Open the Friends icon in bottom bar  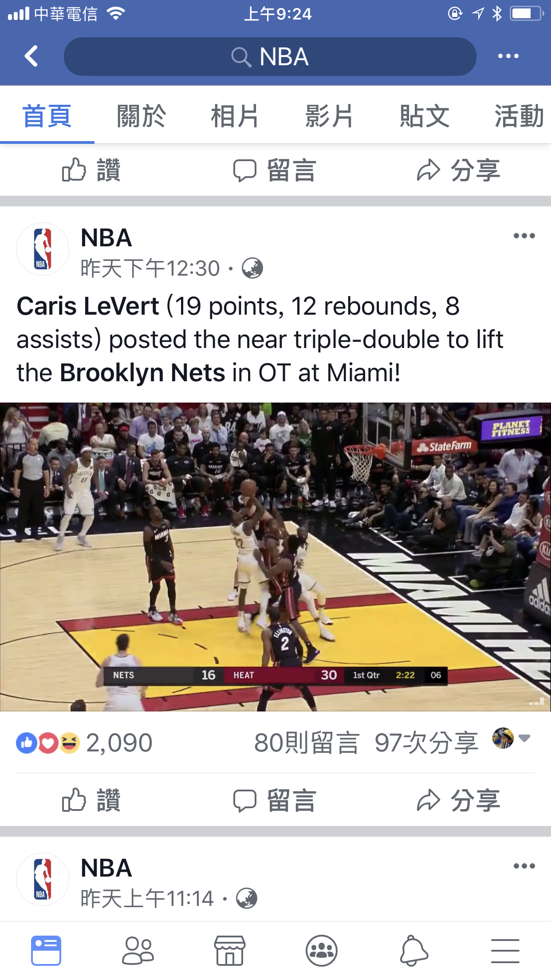point(138,950)
